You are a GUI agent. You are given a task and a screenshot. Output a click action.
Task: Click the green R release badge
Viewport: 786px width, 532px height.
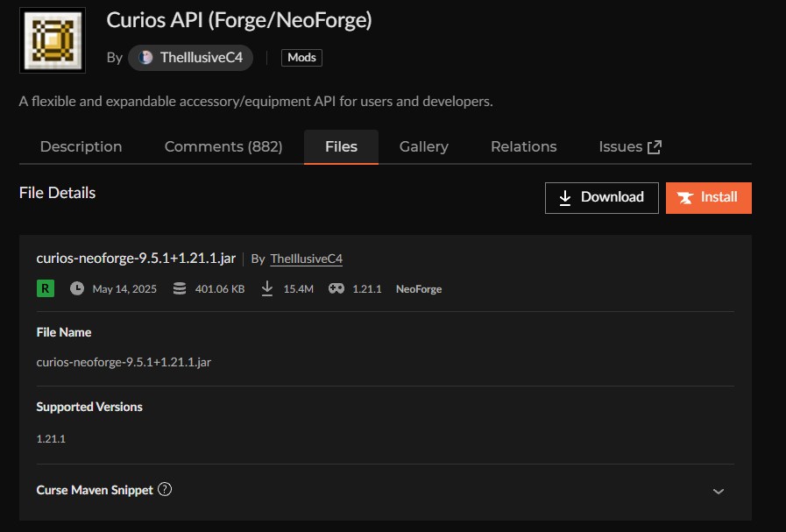tap(45, 287)
